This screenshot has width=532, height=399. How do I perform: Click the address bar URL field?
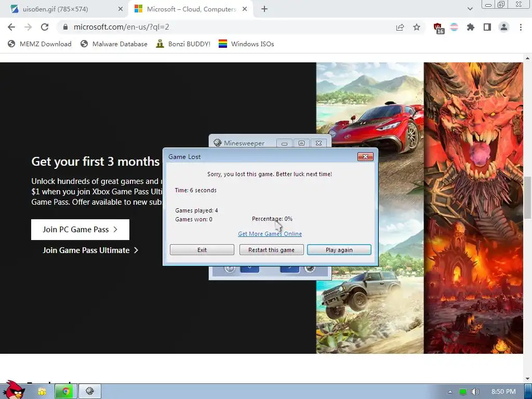pyautogui.click(x=224, y=27)
